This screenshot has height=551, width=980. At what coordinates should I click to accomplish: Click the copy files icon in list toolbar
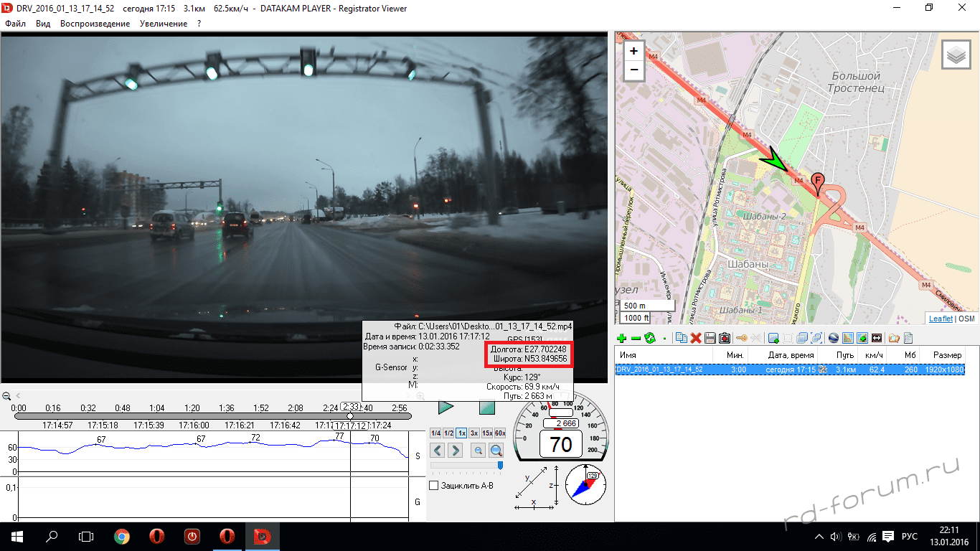(681, 338)
